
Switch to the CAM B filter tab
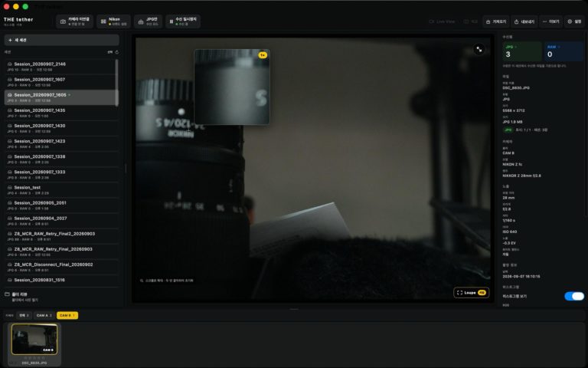67,315
